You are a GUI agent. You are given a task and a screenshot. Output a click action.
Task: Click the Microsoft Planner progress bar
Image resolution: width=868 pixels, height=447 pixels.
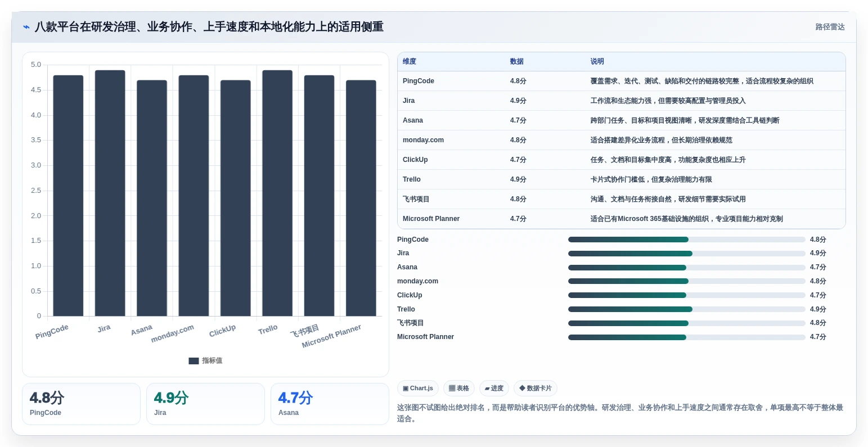click(x=686, y=337)
